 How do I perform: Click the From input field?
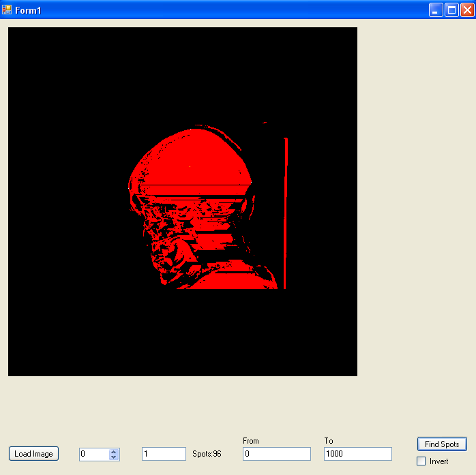click(x=277, y=454)
